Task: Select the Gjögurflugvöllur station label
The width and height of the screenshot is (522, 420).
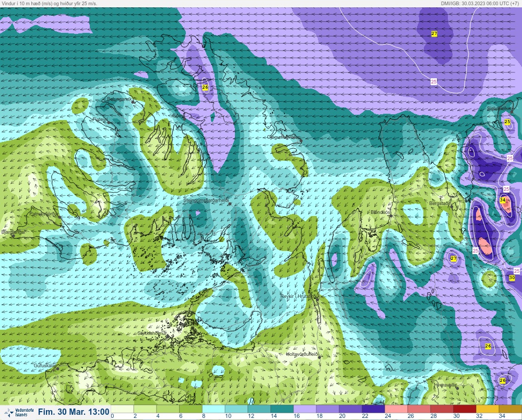Action: click(283, 137)
